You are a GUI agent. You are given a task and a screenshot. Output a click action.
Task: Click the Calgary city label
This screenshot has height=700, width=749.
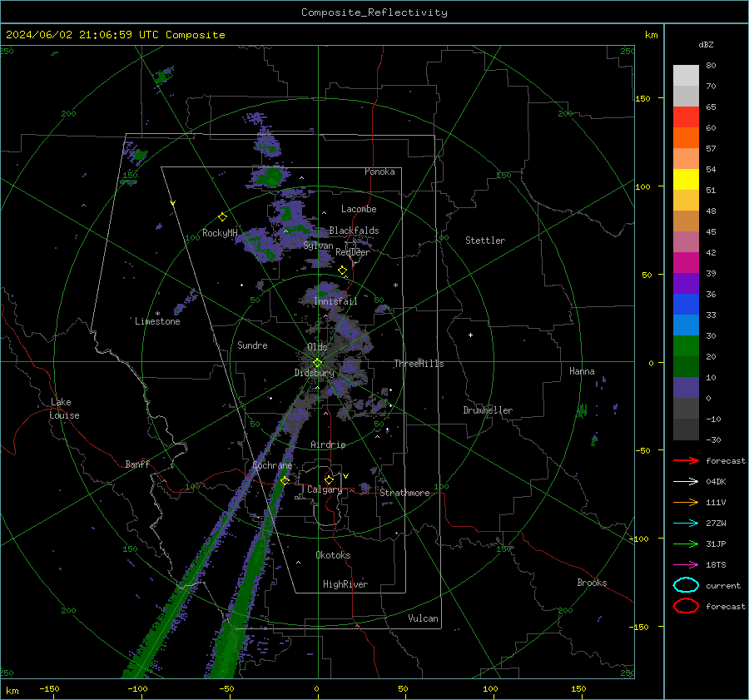(x=325, y=489)
